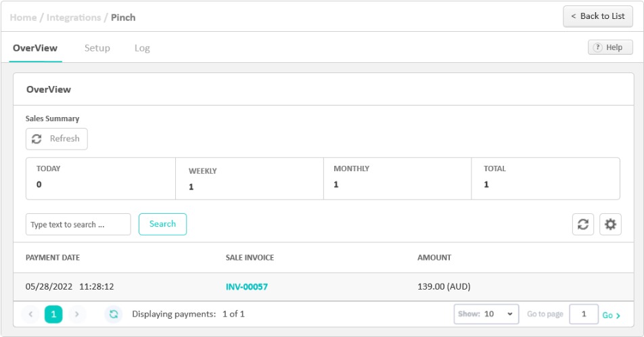This screenshot has width=644, height=337.
Task: Go to previous page arrow
Action: (30, 314)
